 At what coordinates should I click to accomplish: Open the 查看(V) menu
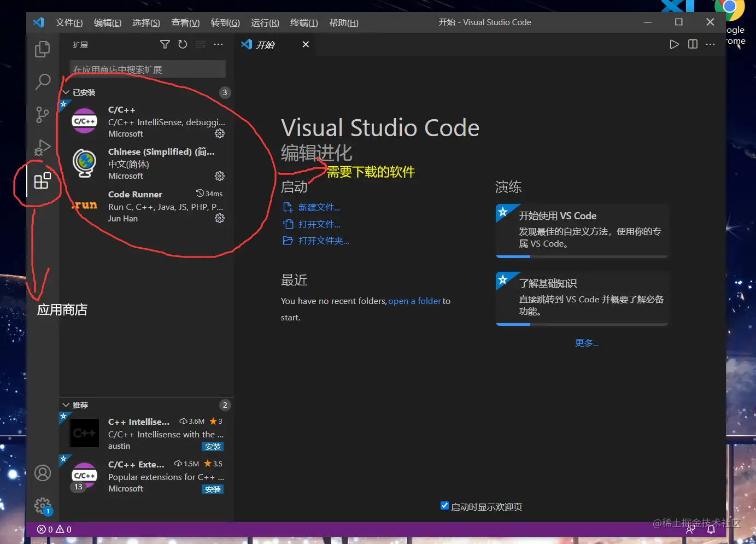coord(185,22)
